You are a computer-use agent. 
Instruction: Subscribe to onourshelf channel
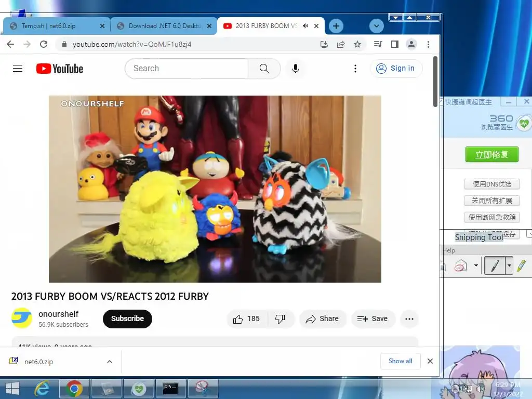[x=127, y=319]
